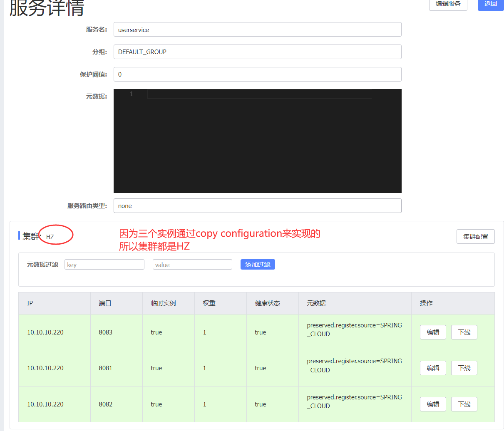Click the blue 返回 button
The image size is (504, 431).
pos(491,4)
